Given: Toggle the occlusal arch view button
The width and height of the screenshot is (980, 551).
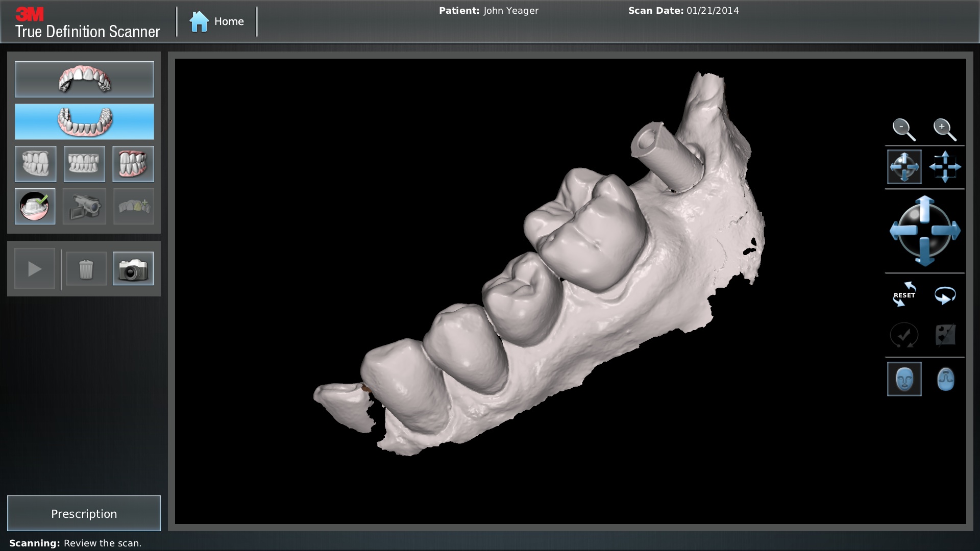Looking at the screenshot, I should [945, 379].
